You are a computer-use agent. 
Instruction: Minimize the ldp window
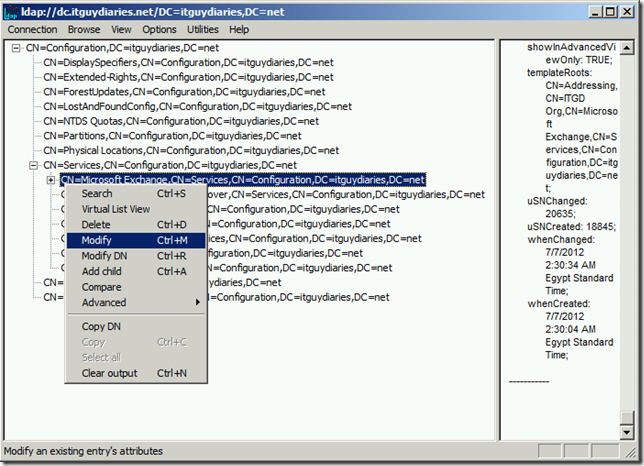[x=596, y=11]
